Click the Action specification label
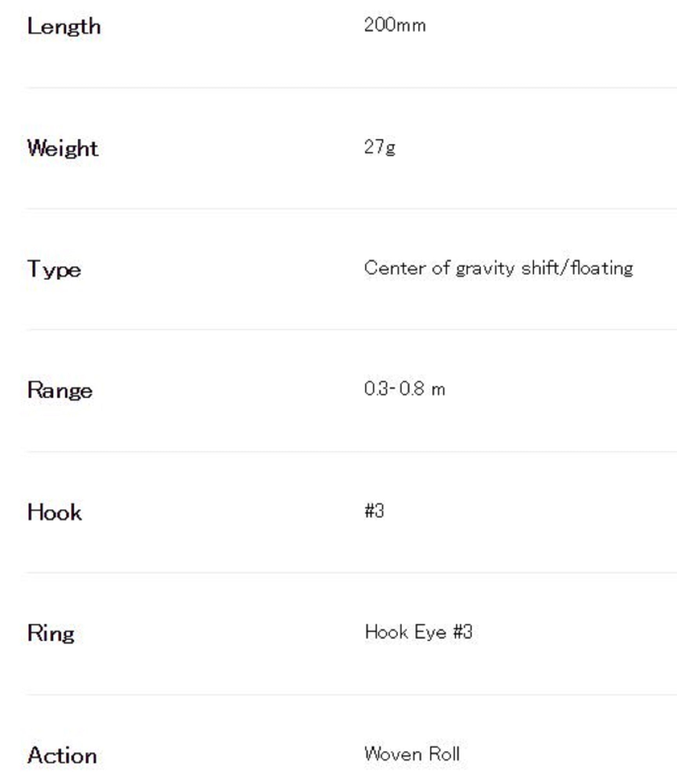677x784 pixels. coord(62,755)
